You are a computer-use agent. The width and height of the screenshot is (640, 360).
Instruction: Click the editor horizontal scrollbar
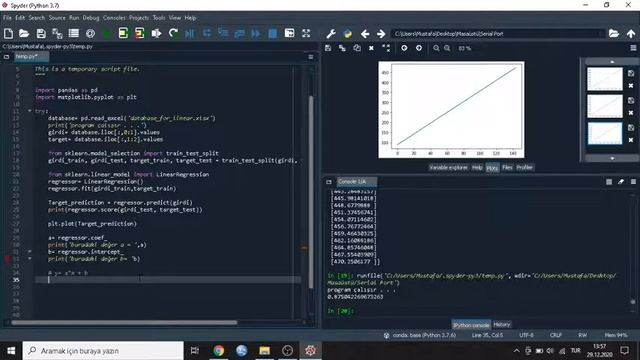124,322
